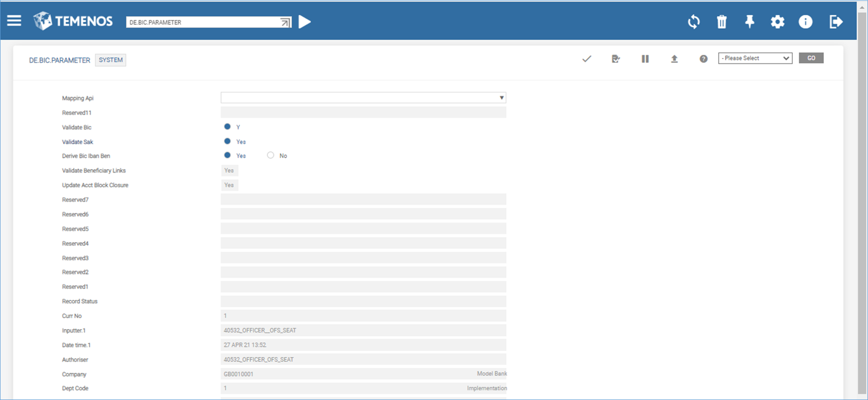
Task: Open the help question mark icon
Action: click(x=703, y=59)
